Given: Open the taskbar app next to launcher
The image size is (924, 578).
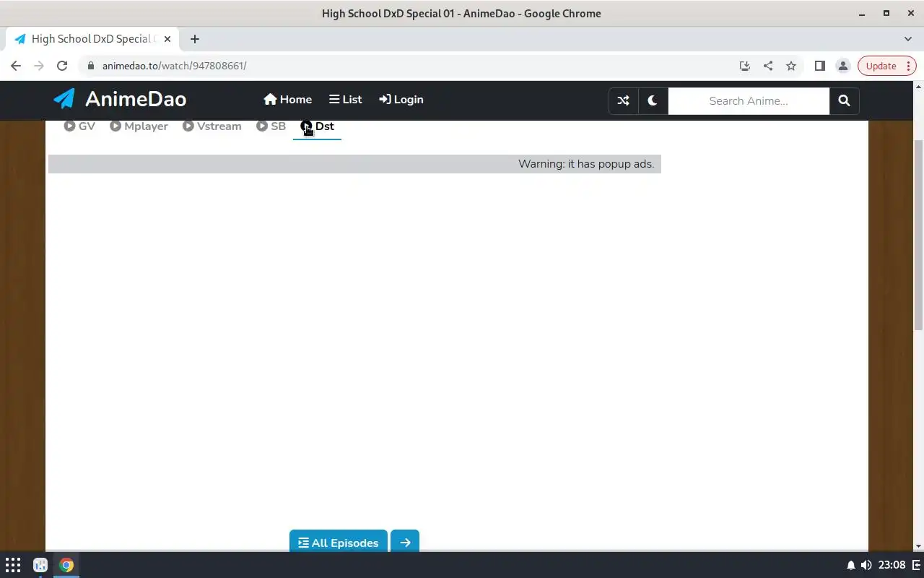Looking at the screenshot, I should point(40,565).
